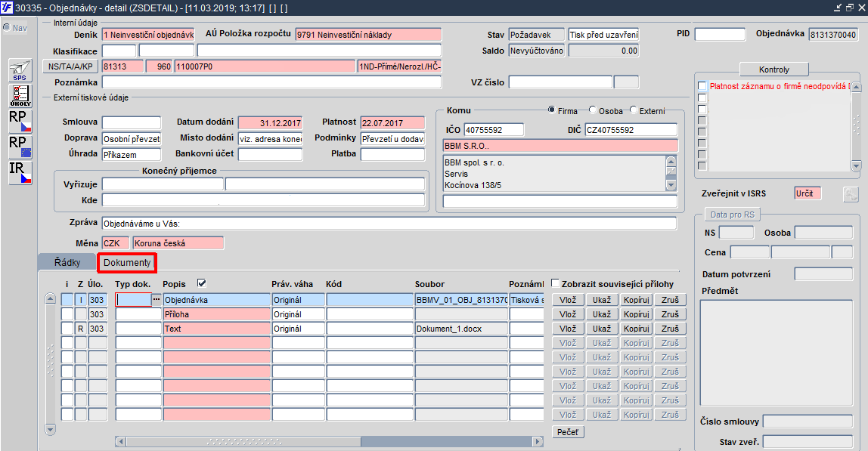868x451 pixels.
Task: Select the Osoba radio button
Action: click(x=592, y=110)
